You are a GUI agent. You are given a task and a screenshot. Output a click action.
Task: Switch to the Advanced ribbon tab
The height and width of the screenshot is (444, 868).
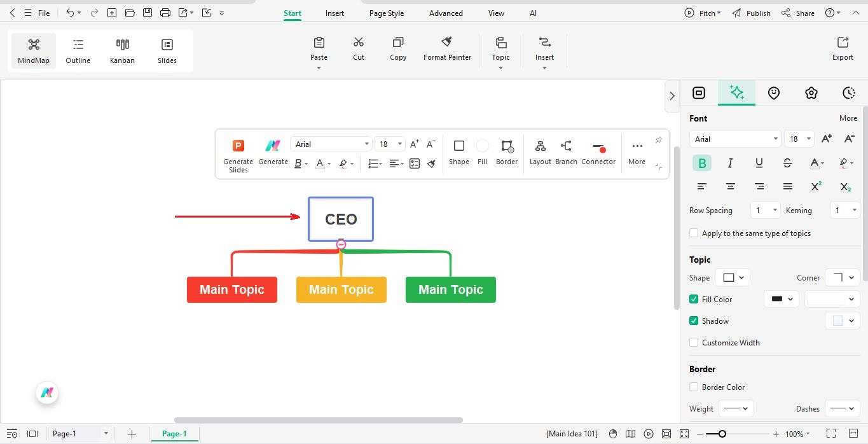click(x=445, y=13)
